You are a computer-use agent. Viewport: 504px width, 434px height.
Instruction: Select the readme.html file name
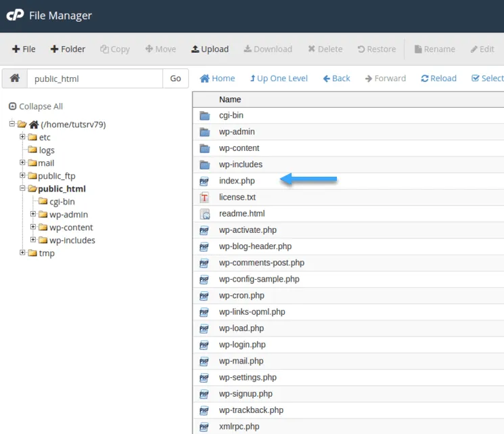242,214
